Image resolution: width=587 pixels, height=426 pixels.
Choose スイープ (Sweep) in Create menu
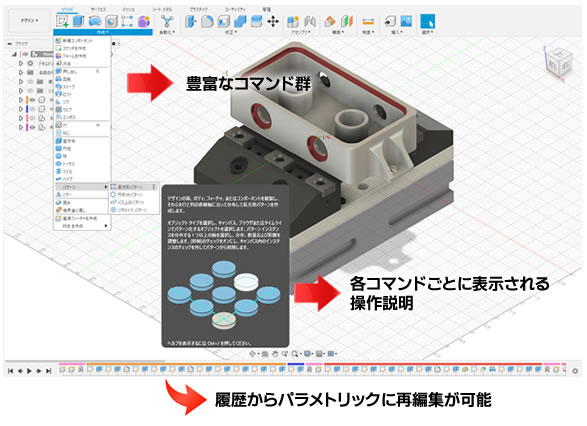82,86
